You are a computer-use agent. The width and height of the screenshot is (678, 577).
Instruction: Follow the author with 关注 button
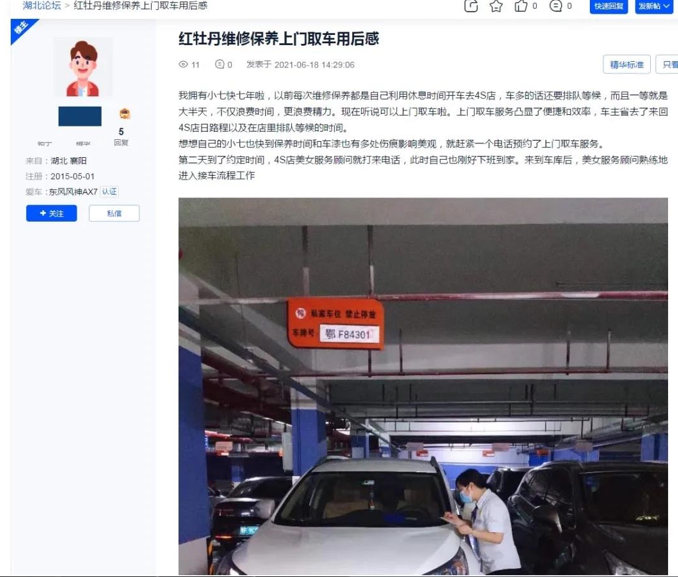(51, 213)
